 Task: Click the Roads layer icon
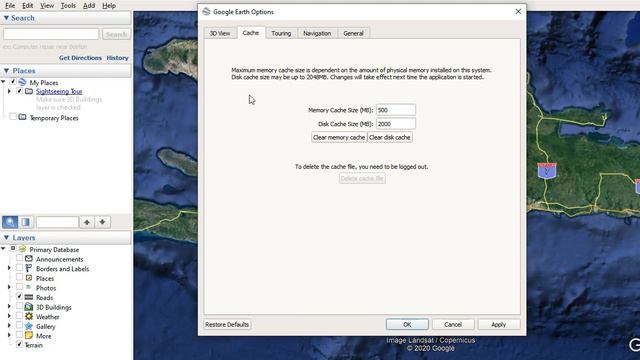point(29,297)
